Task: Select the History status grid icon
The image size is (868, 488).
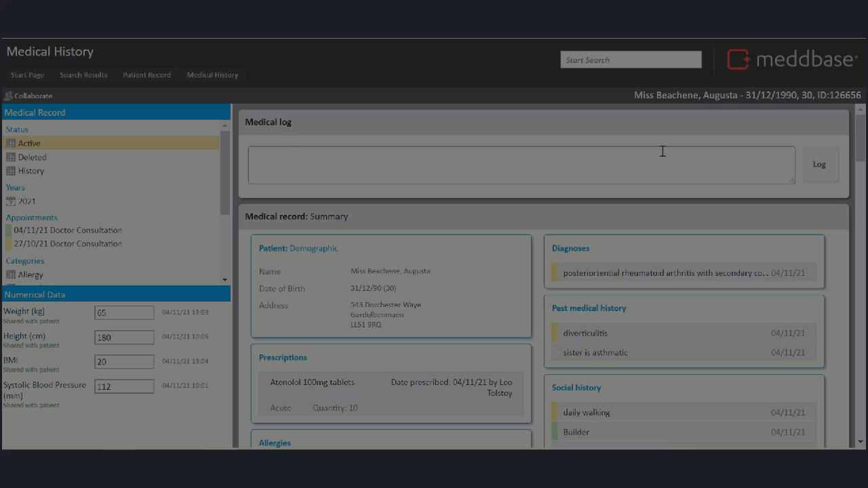Action: pos(11,171)
